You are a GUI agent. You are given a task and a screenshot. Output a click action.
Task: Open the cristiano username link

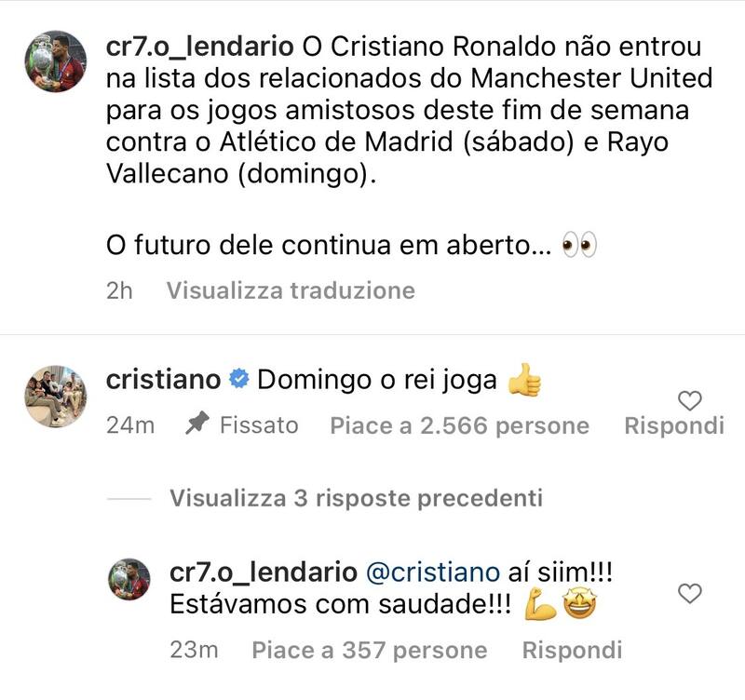coord(164,380)
